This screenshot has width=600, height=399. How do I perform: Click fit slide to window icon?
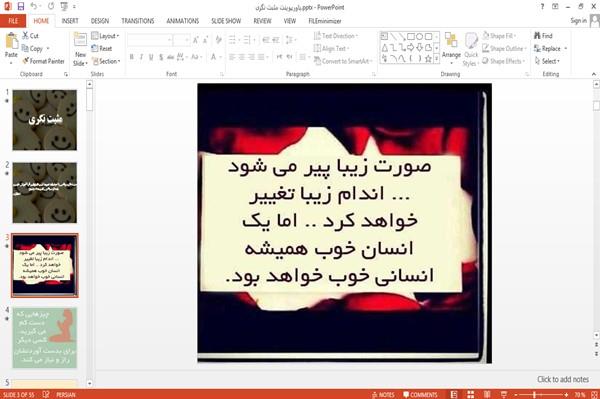594,394
